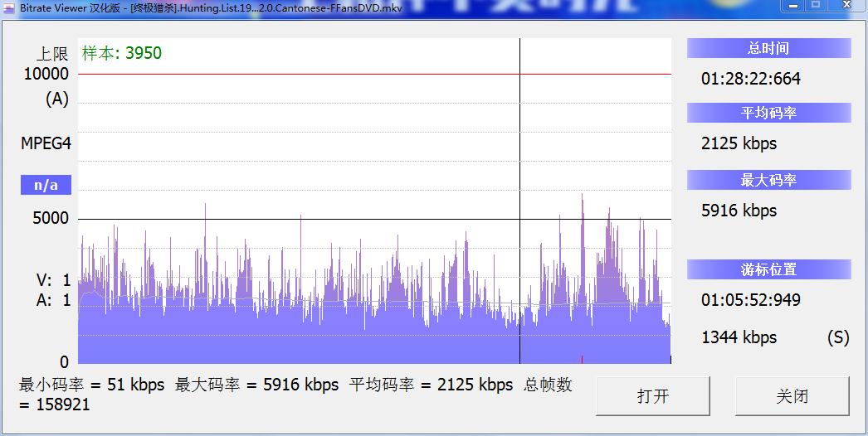Minimize the Bitrate Viewer window
The image size is (868, 436).
(791, 5)
